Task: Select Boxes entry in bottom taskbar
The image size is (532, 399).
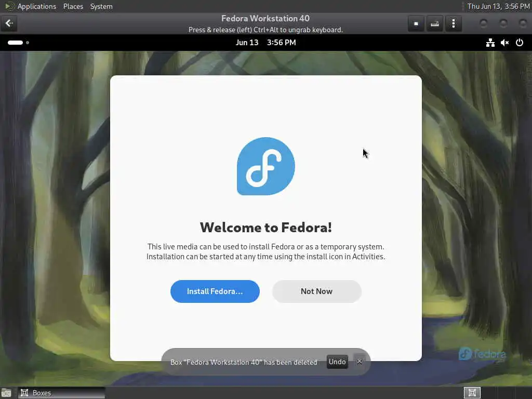Action: pos(61,393)
